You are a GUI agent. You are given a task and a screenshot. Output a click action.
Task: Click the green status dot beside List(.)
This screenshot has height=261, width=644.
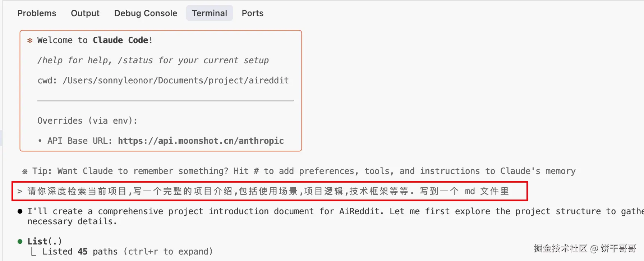(20, 242)
